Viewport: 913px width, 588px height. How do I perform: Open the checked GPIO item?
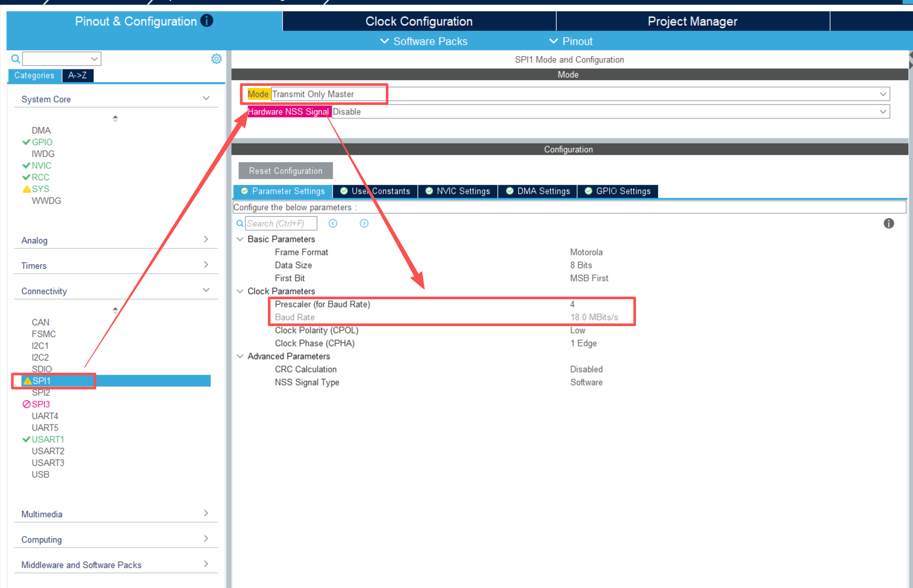[37, 142]
